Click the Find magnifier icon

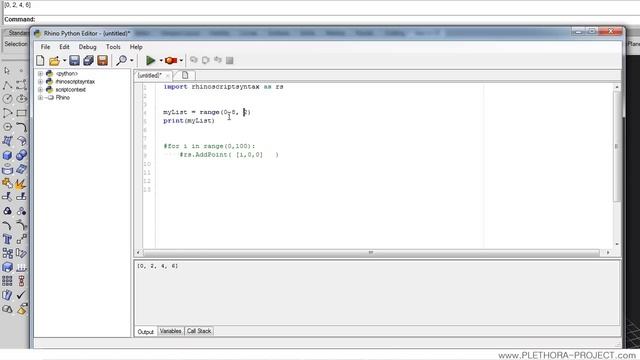coord(122,60)
